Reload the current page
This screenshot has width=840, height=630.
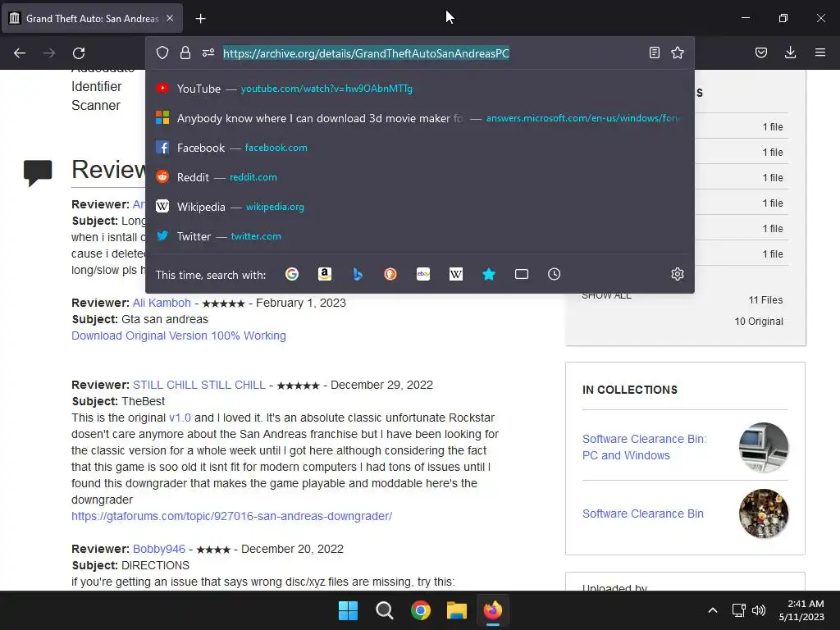coord(79,53)
